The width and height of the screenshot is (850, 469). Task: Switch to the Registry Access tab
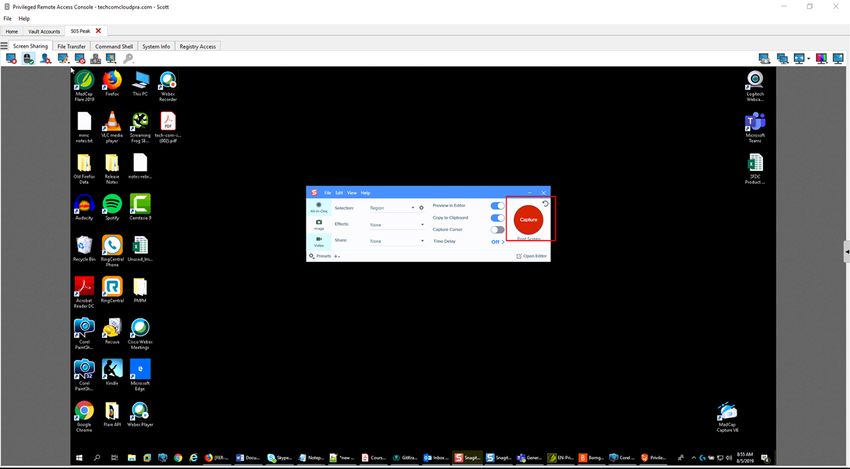click(x=197, y=47)
